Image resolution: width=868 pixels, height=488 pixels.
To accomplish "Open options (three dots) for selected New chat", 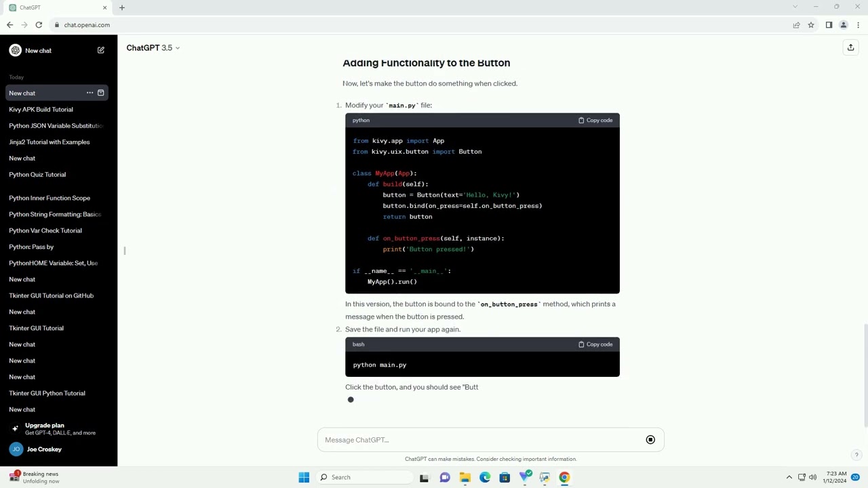I will 90,93.
